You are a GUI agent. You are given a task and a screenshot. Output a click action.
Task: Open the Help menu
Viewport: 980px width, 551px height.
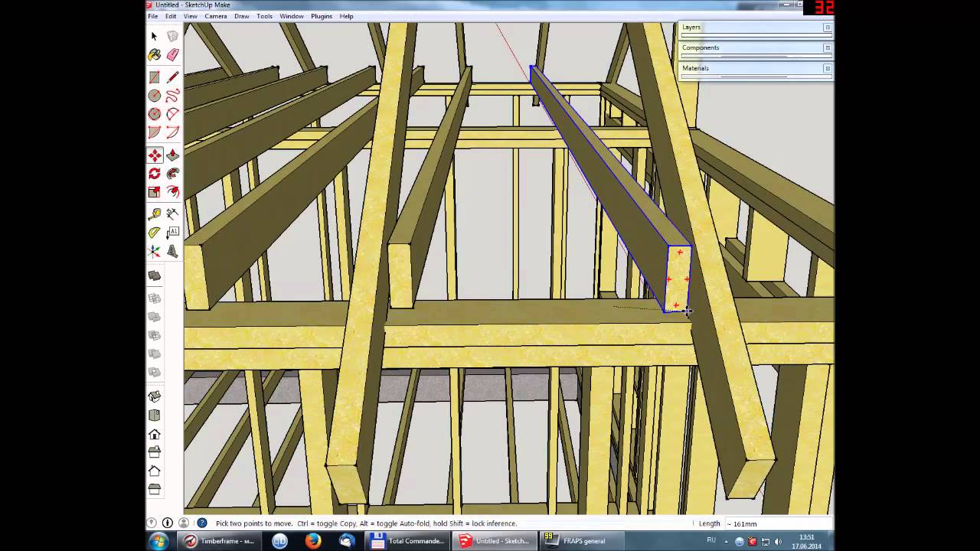346,16
